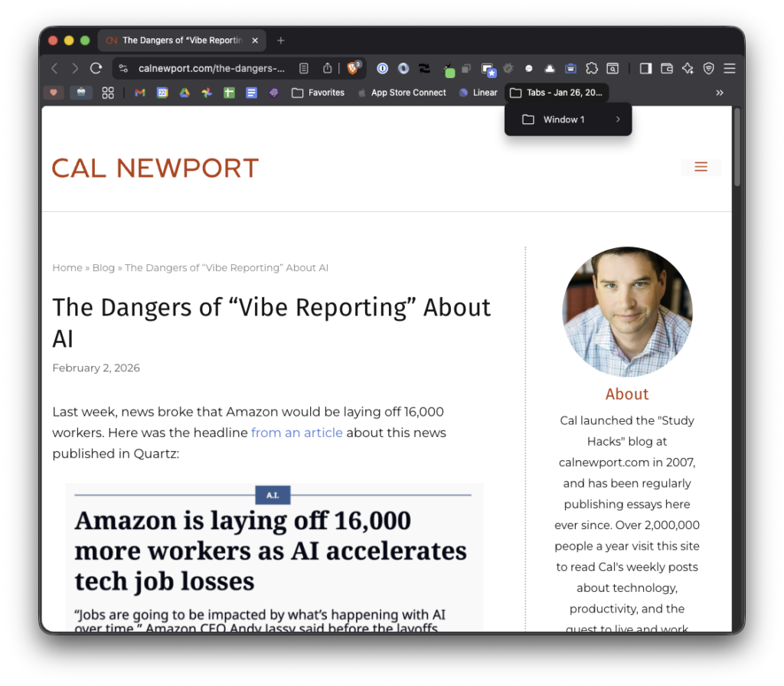Open a new tab with plus button
Screen dimensions: 784x686
[x=281, y=41]
